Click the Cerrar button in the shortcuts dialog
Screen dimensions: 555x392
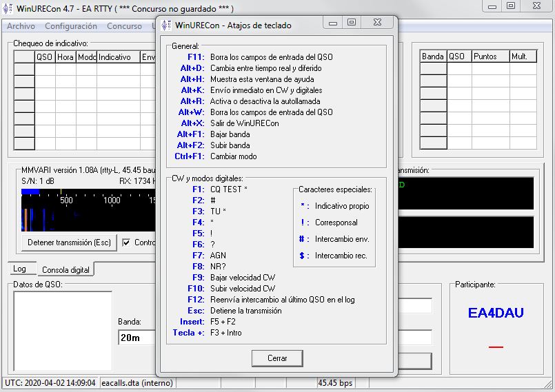[276, 358]
